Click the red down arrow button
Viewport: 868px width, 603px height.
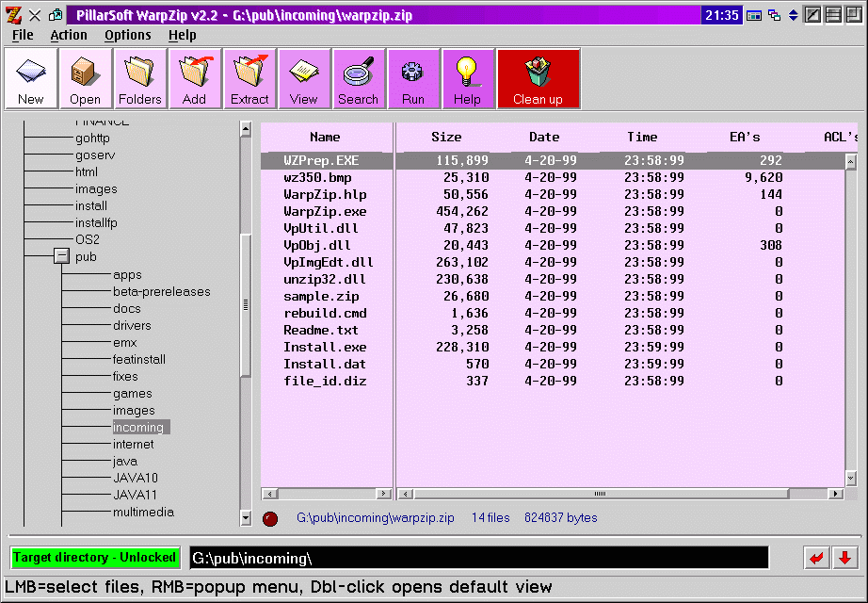click(844, 558)
